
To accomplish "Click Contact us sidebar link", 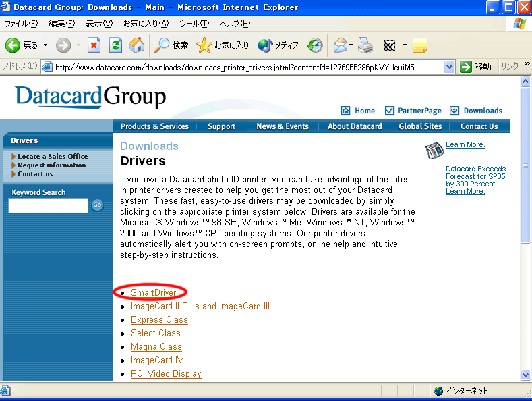I will (35, 174).
